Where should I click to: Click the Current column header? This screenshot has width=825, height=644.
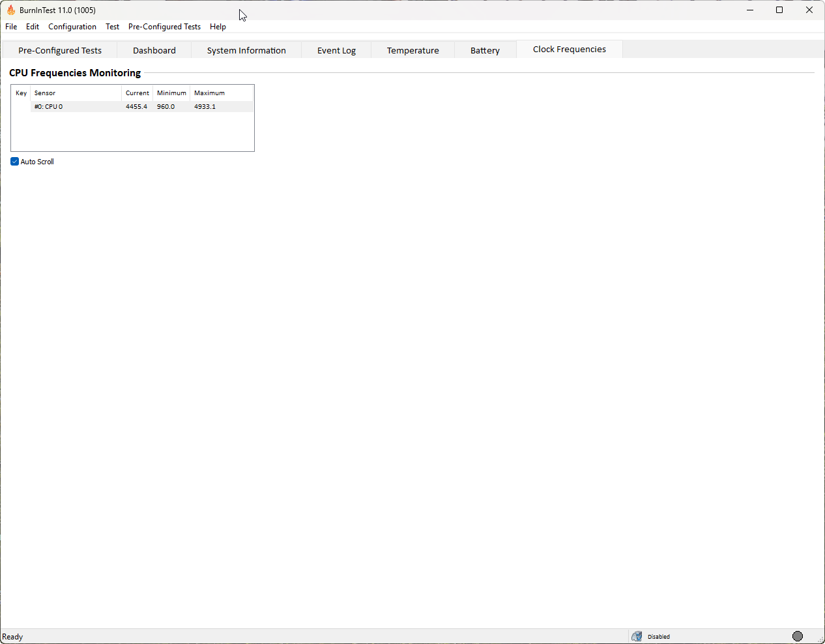tap(137, 93)
